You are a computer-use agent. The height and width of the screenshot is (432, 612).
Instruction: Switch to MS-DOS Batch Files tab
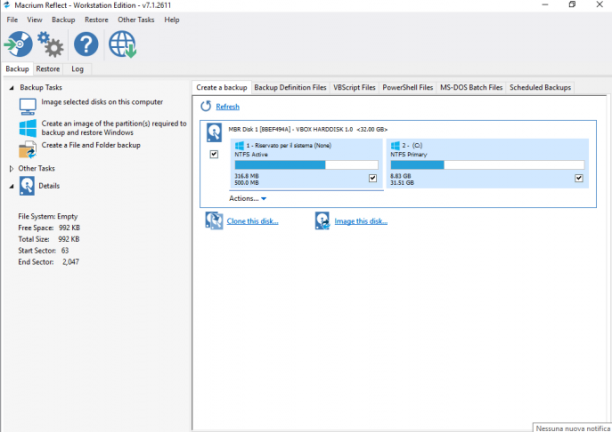click(471, 87)
